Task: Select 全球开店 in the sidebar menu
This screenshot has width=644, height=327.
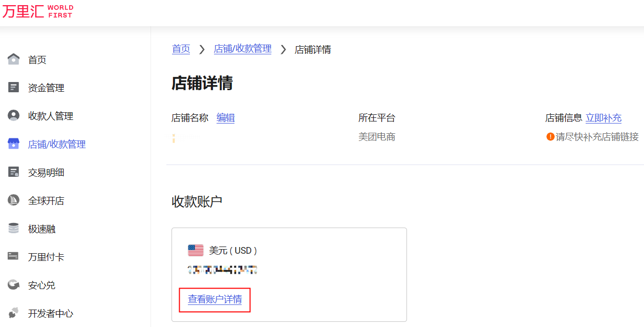Action: point(47,200)
